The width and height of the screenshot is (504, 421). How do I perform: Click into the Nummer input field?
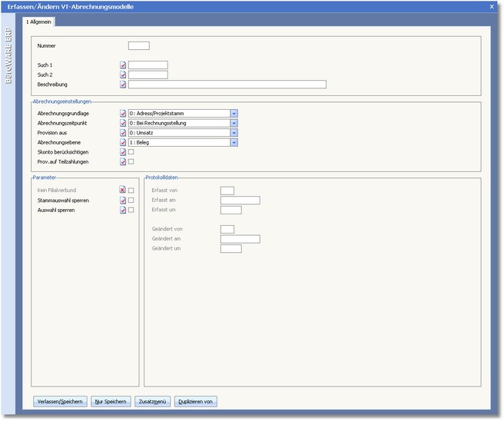point(138,46)
